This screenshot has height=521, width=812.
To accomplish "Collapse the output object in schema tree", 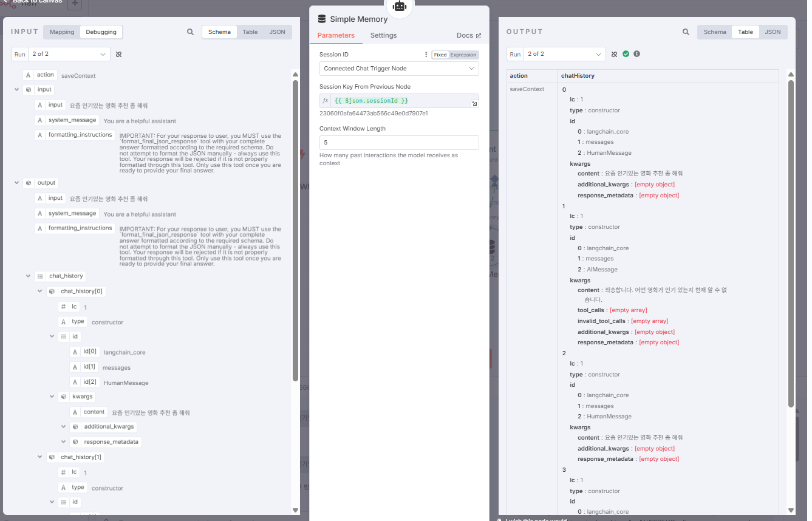I will point(16,183).
